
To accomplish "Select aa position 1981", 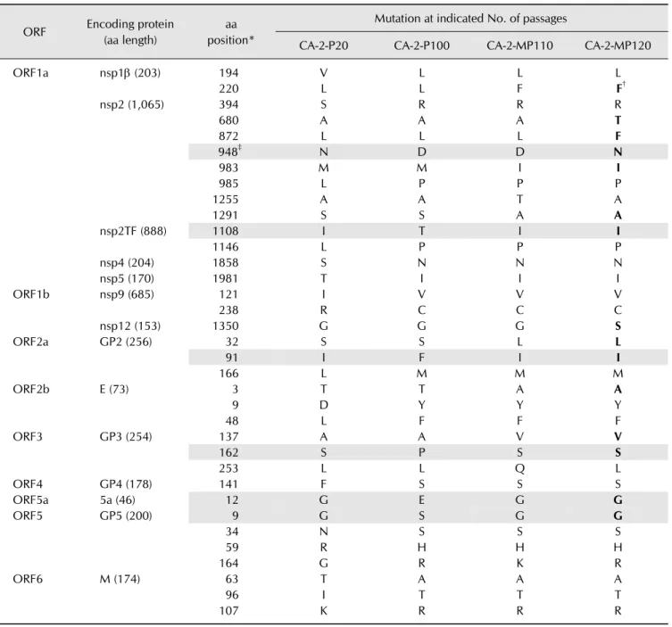I will (226, 278).
